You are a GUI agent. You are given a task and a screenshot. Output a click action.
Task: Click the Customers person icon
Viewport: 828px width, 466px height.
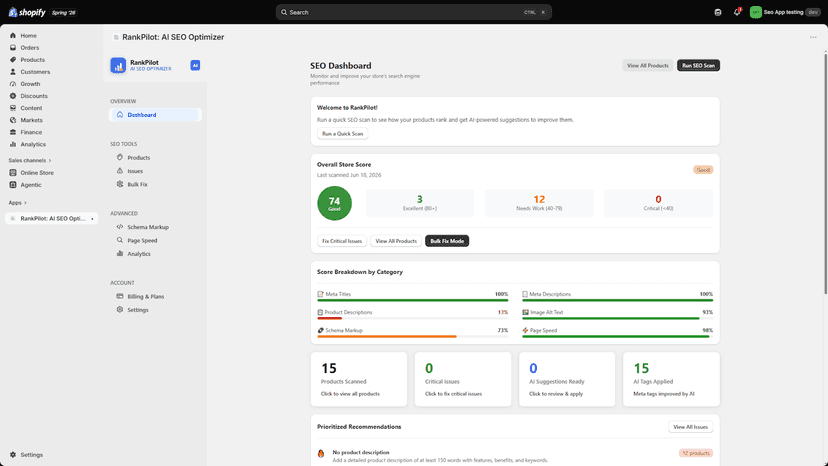coord(13,72)
